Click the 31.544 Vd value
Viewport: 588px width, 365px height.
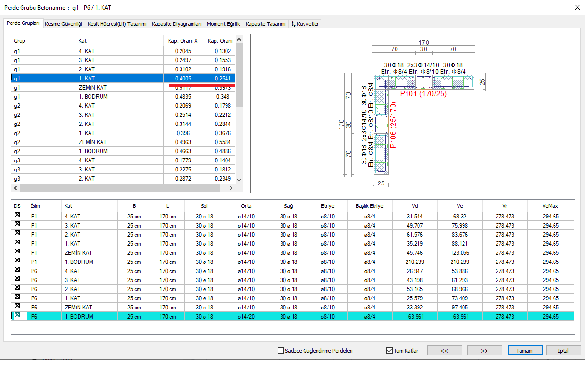click(x=415, y=216)
